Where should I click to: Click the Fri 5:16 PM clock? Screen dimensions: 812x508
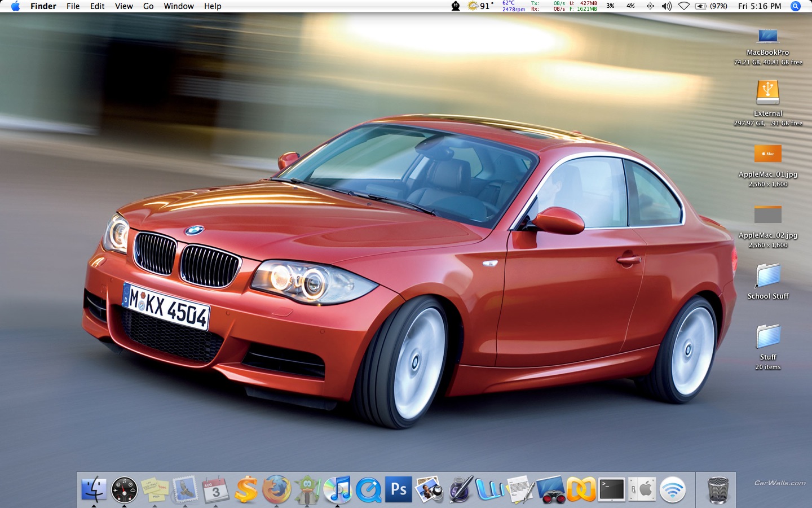tap(760, 6)
